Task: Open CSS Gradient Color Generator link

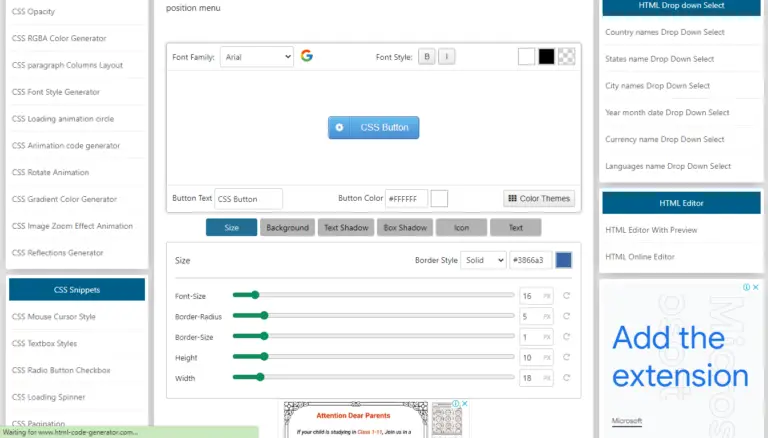Action: 64,199
